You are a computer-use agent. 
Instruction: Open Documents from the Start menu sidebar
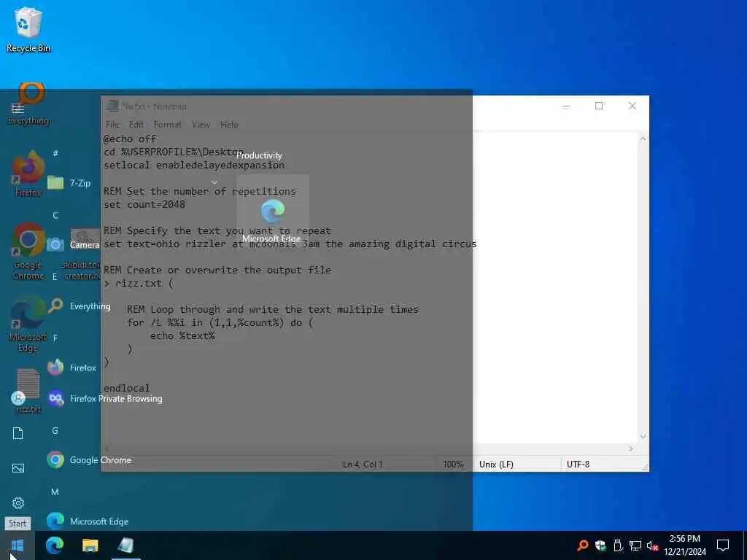coord(18,433)
